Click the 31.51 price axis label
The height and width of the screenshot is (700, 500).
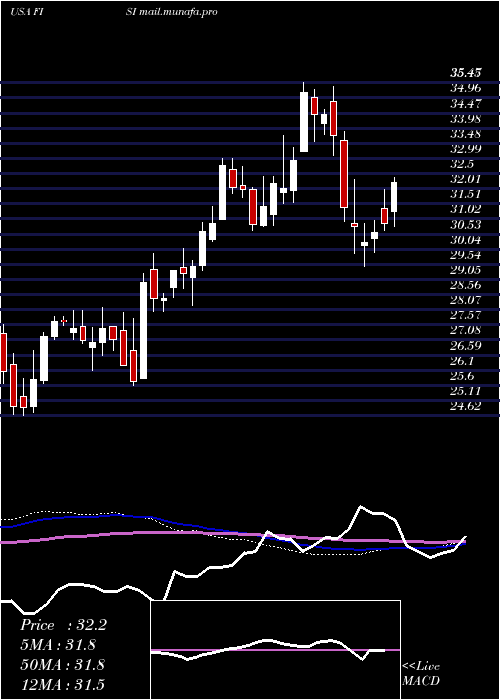click(466, 194)
